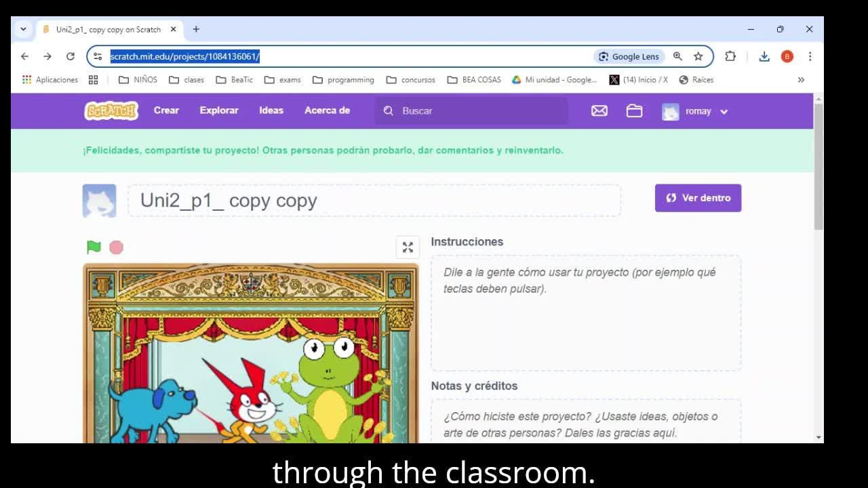
Task: Click the search magnifier icon
Action: click(389, 110)
